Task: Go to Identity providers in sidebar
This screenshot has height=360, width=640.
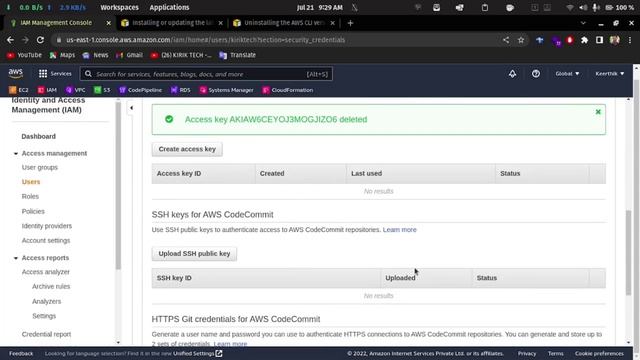Action: pos(47,226)
